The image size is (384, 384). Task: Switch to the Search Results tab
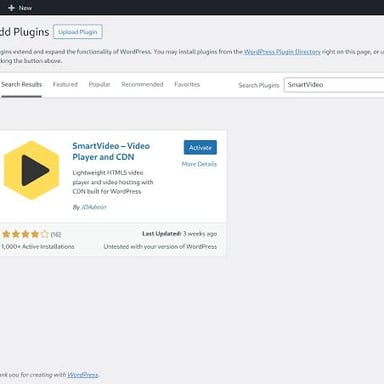pos(21,85)
